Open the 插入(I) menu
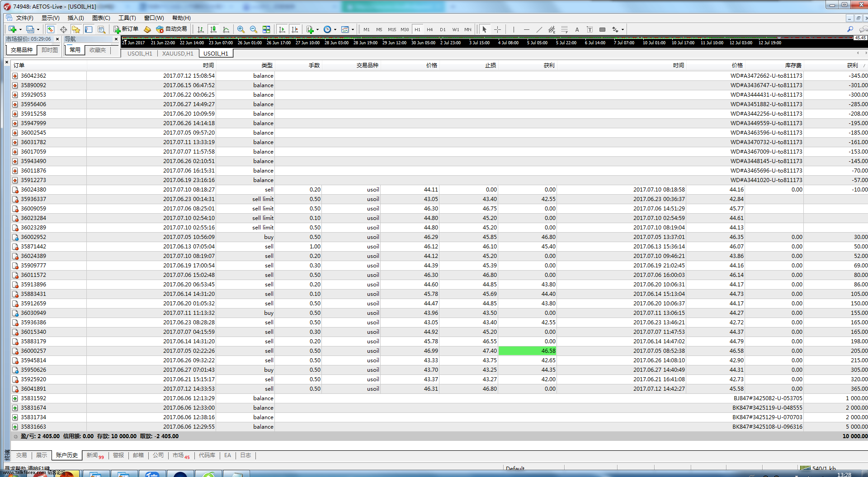868x477 pixels. point(75,18)
